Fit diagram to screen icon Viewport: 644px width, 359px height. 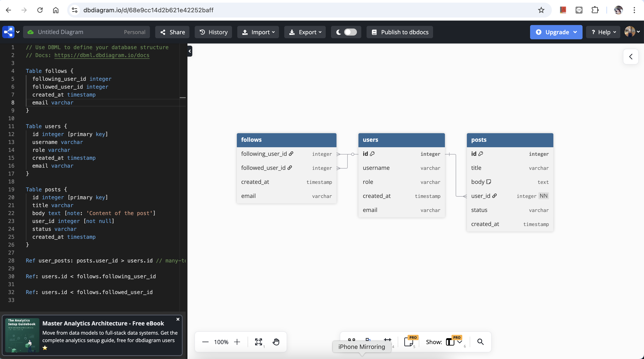click(x=259, y=342)
